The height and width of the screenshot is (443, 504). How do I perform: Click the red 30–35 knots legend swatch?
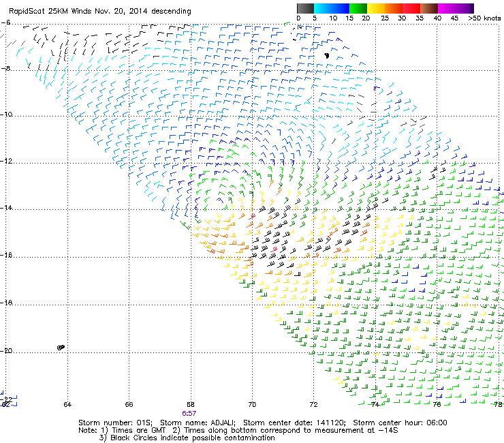411,8
